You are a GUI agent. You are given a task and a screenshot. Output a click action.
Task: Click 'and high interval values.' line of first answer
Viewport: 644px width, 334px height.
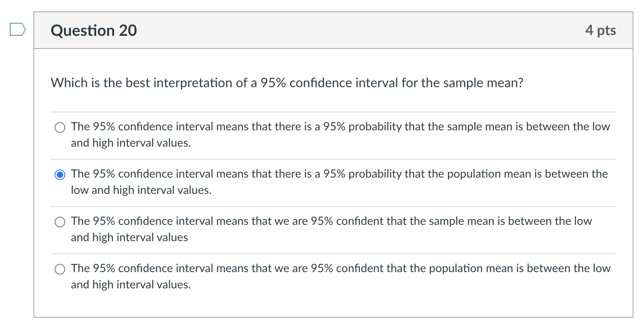tap(130, 143)
